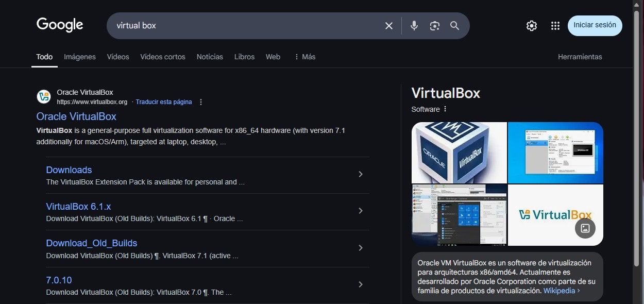Click the Iniciar sesión button
This screenshot has height=304, width=644.
point(595,25)
